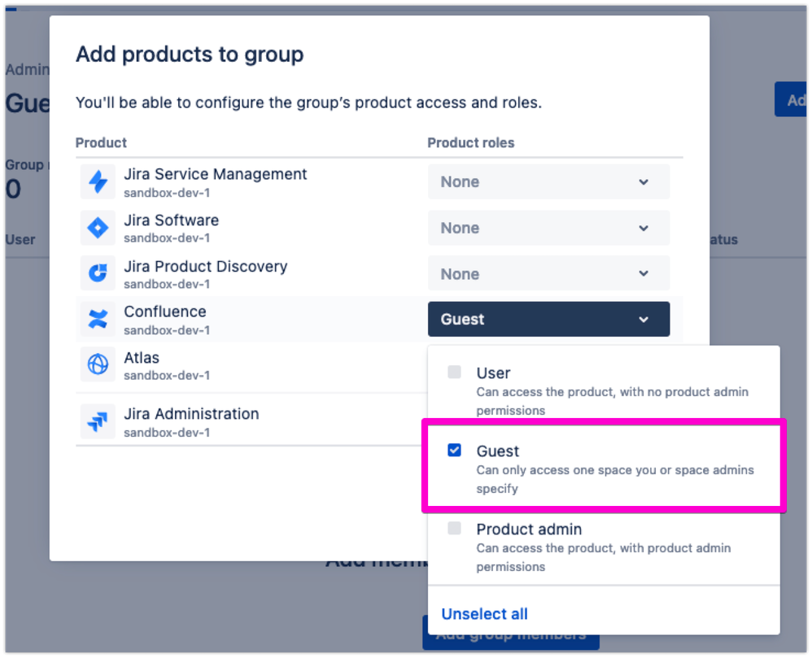Check the Product admin role checkbox

pyautogui.click(x=454, y=528)
